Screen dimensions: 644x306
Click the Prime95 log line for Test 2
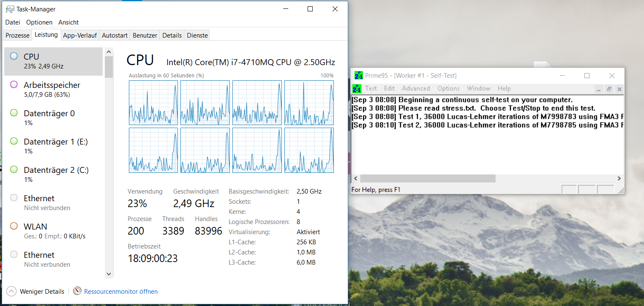[x=488, y=125]
